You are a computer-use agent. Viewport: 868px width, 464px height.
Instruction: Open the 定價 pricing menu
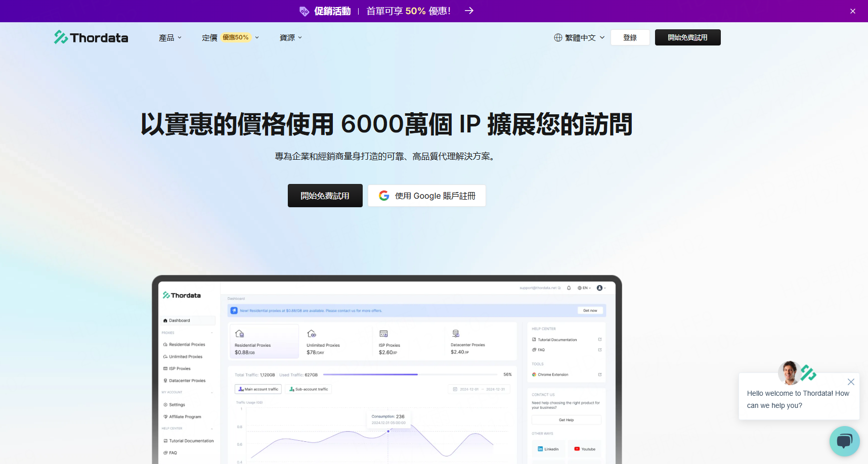coord(230,37)
